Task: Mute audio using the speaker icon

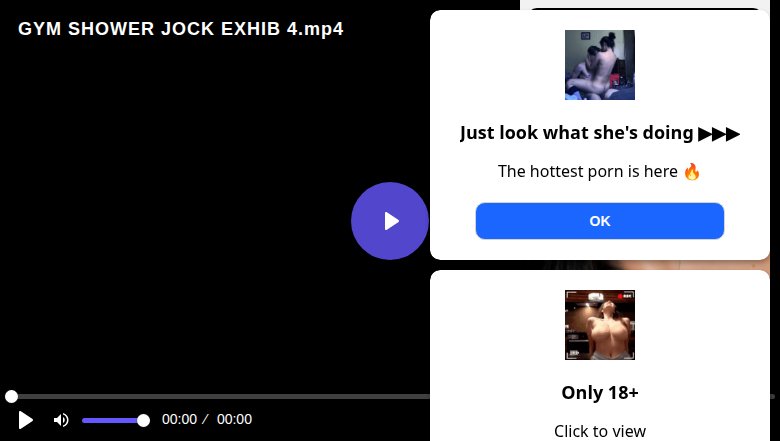Action: (61, 420)
